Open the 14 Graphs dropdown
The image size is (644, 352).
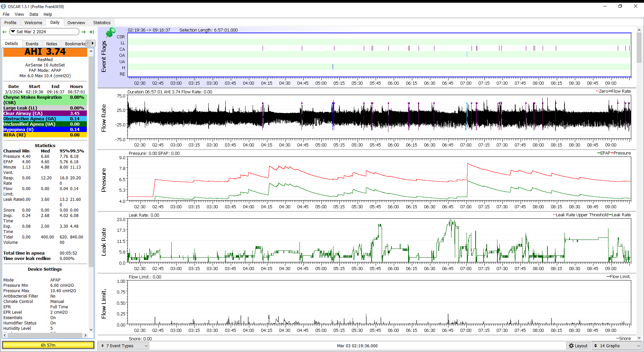coord(616,346)
